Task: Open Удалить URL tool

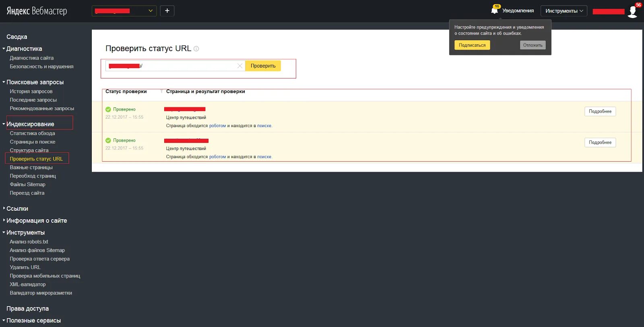Action: [25, 267]
